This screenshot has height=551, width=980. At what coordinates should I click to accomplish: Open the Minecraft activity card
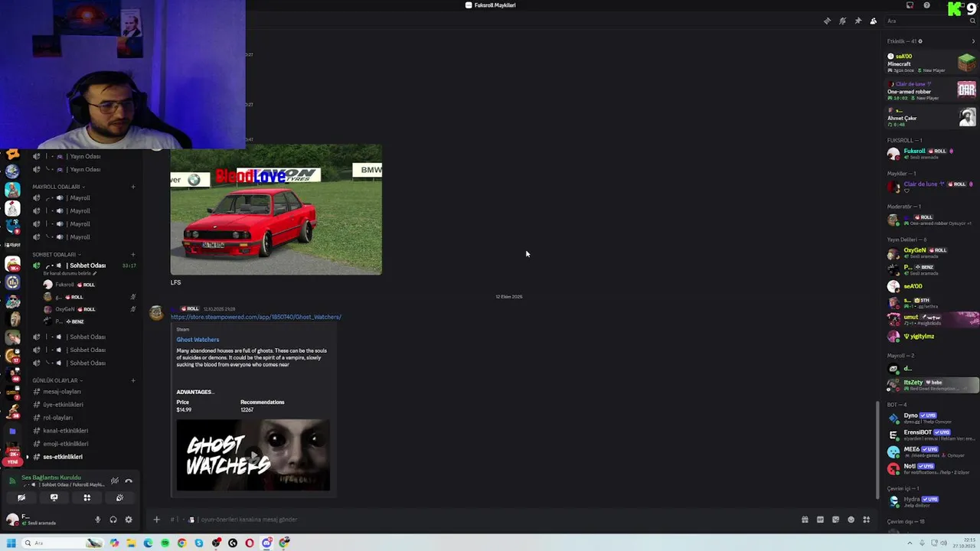pos(931,63)
